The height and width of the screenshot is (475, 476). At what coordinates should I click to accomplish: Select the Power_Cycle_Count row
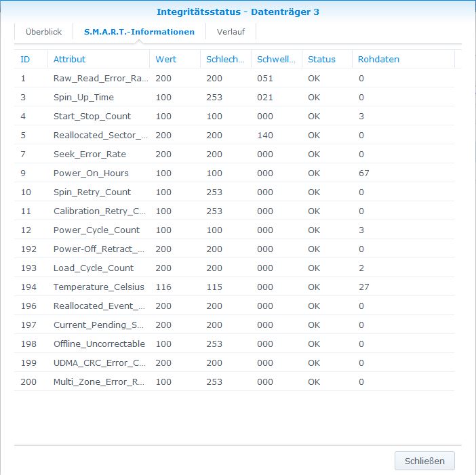[x=96, y=230]
